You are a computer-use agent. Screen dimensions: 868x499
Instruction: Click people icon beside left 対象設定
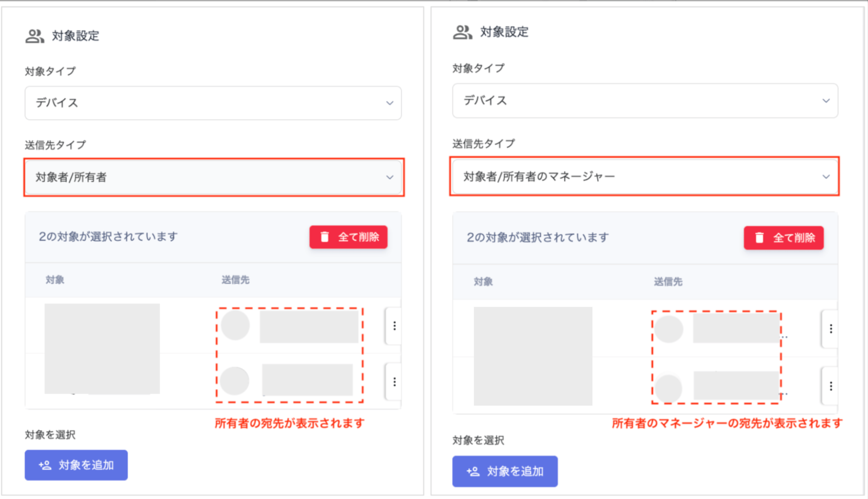[34, 36]
